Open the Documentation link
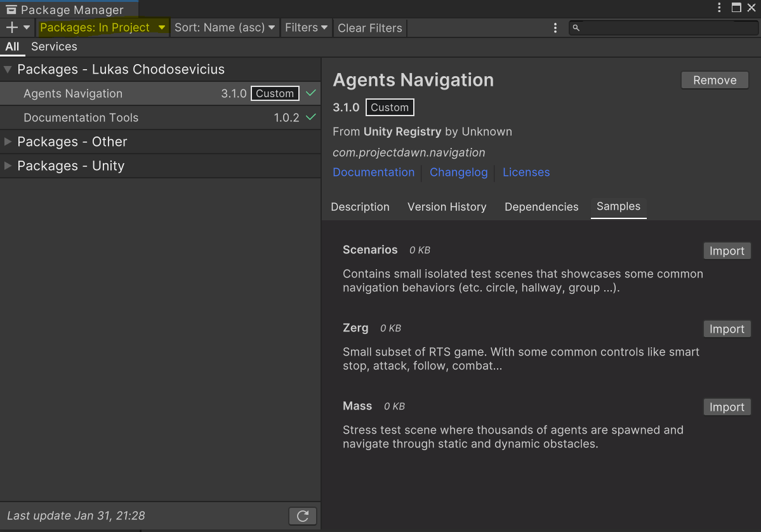Screen dimensions: 761x532 tap(373, 172)
